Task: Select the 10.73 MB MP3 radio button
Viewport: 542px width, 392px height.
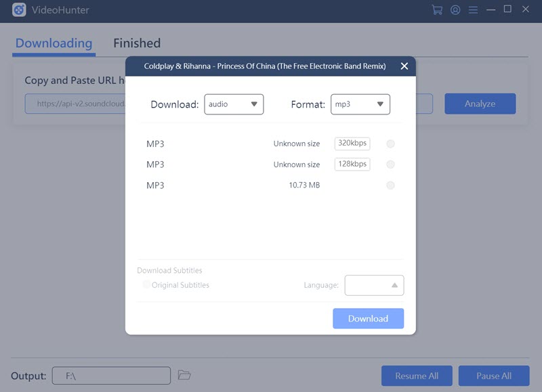Action: 390,186
